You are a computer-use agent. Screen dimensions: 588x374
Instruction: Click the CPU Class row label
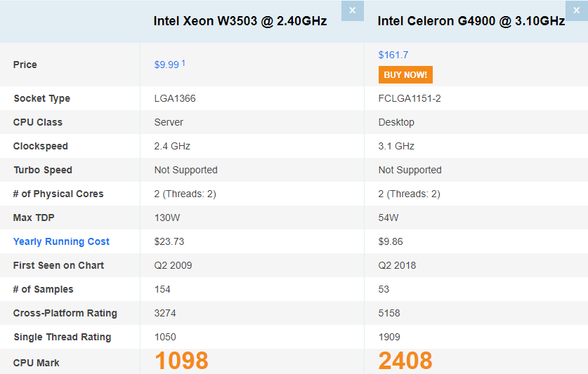38,123
